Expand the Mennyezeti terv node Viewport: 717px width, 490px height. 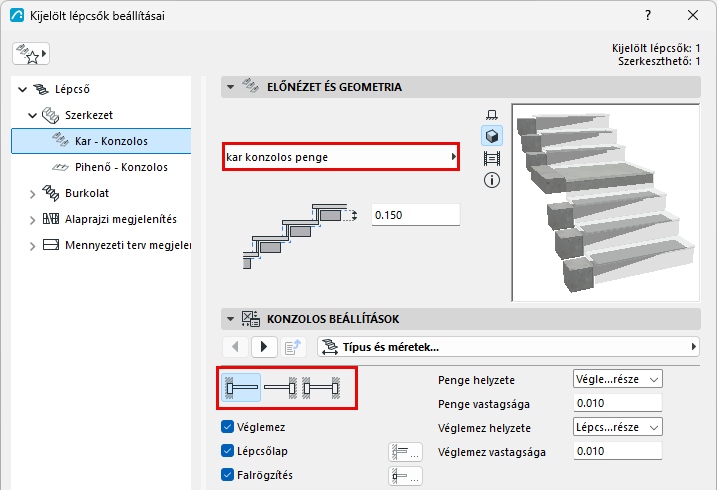point(32,246)
